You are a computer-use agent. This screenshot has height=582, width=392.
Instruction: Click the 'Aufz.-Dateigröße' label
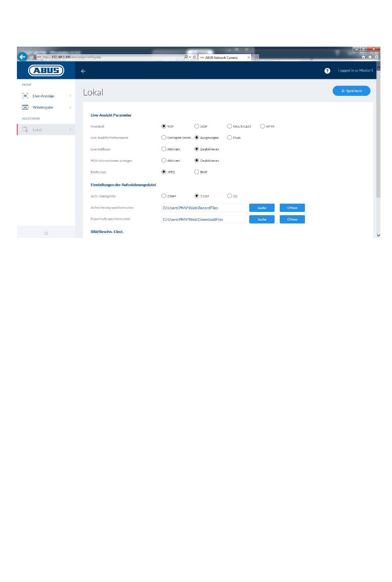pos(103,196)
